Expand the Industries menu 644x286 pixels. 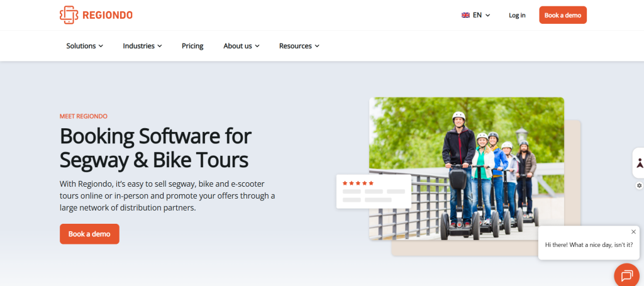pos(143,46)
